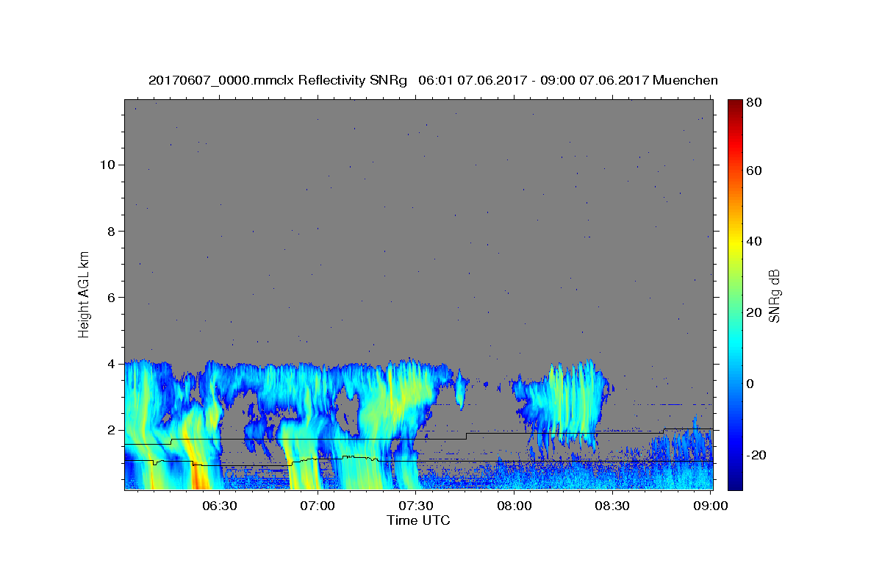Click the height tick label 10
This screenshot has height=588, width=882.
click(x=109, y=165)
